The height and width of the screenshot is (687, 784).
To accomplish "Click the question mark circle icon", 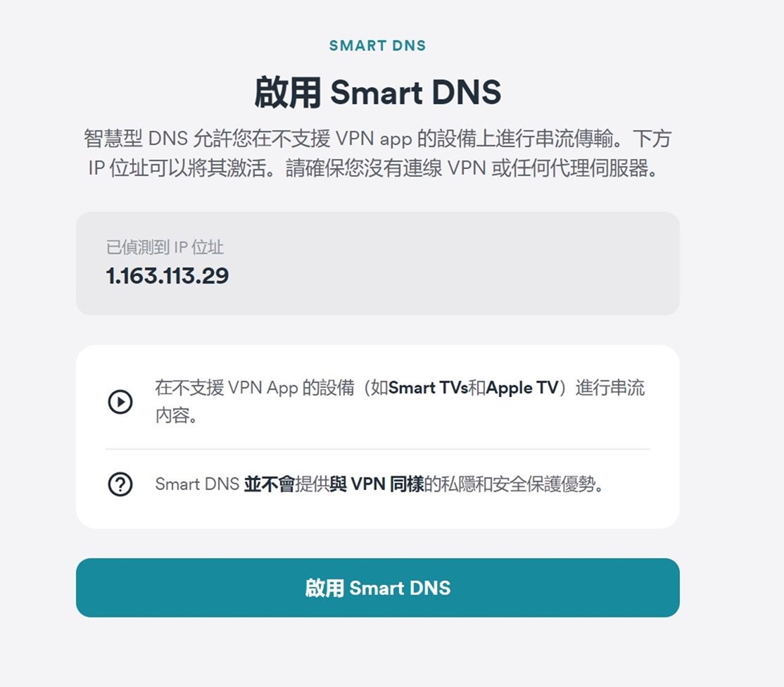I will point(120,484).
